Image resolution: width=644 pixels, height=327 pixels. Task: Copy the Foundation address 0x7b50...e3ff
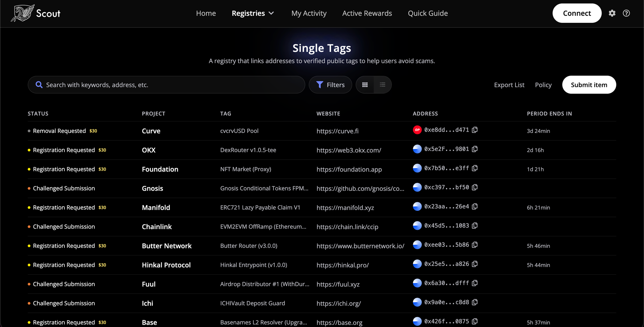475,168
